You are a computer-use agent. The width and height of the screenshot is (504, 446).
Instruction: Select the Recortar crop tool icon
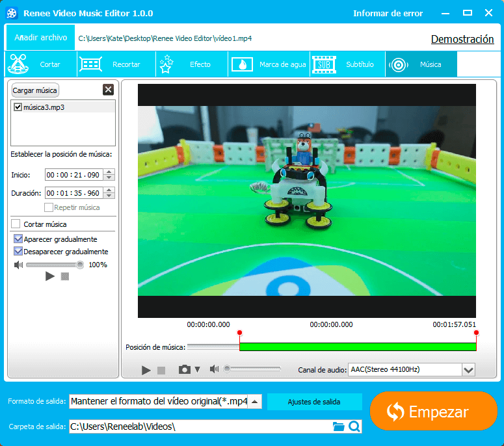91,64
